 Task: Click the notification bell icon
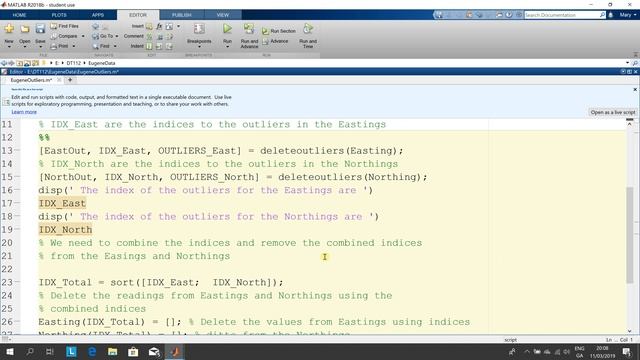tap(611, 15)
